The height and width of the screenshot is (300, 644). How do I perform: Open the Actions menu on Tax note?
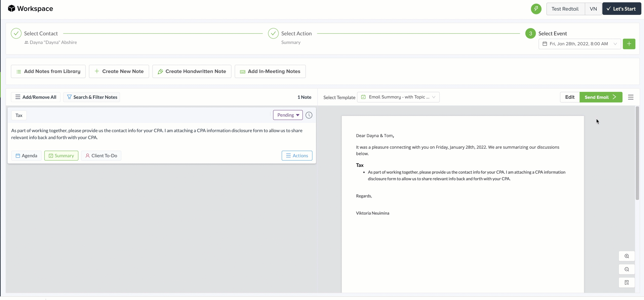coord(297,156)
